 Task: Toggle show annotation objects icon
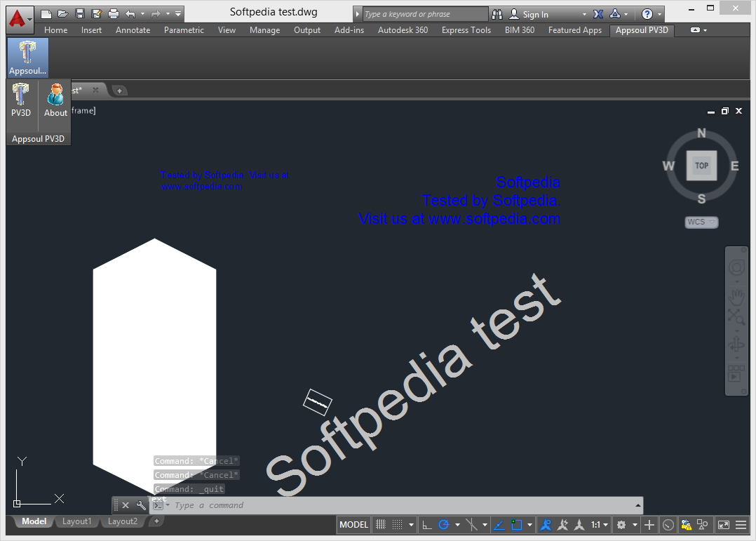click(546, 525)
